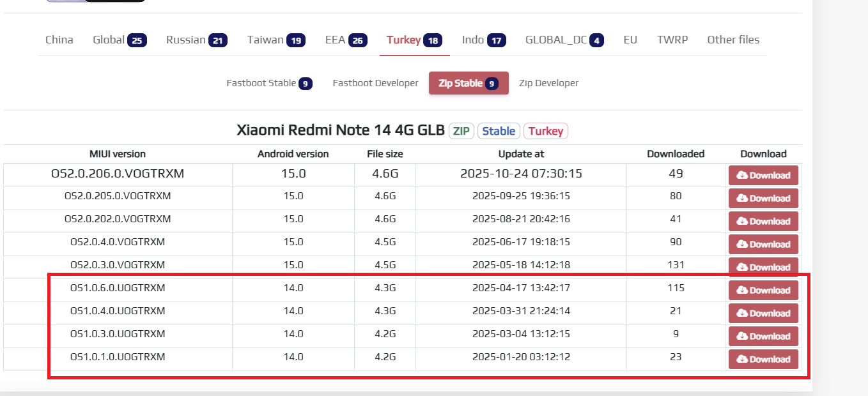Download OS2.0.205.0.VOGTRXM zip file
Image resolution: width=868 pixels, height=396 pixels.
(763, 199)
